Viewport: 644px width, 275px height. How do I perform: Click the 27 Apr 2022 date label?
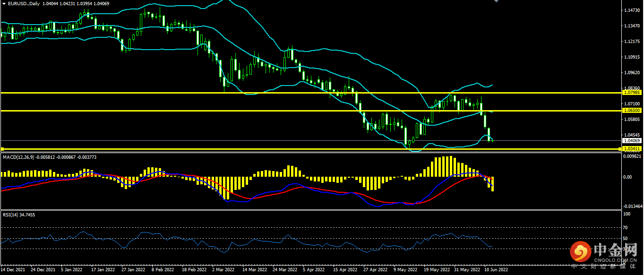coord(375,270)
